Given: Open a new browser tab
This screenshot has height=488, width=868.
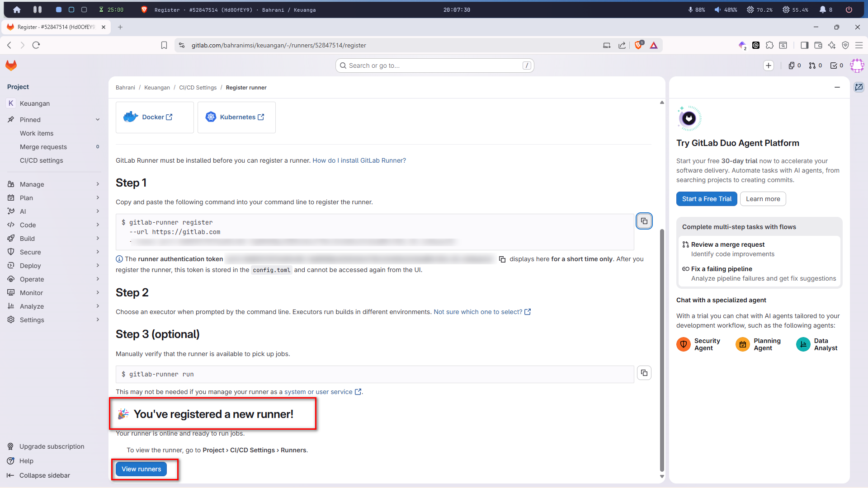Looking at the screenshot, I should 120,27.
